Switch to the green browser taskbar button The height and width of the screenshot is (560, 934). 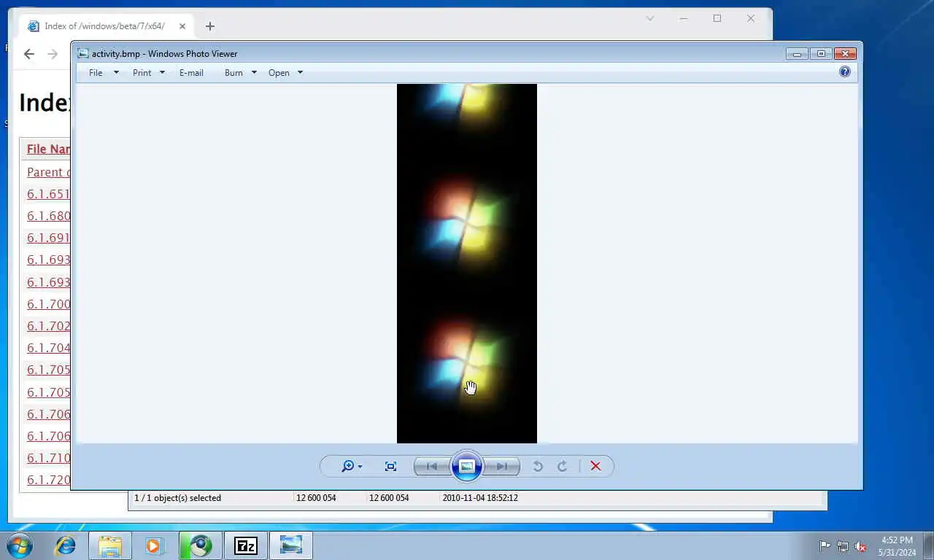(x=200, y=545)
